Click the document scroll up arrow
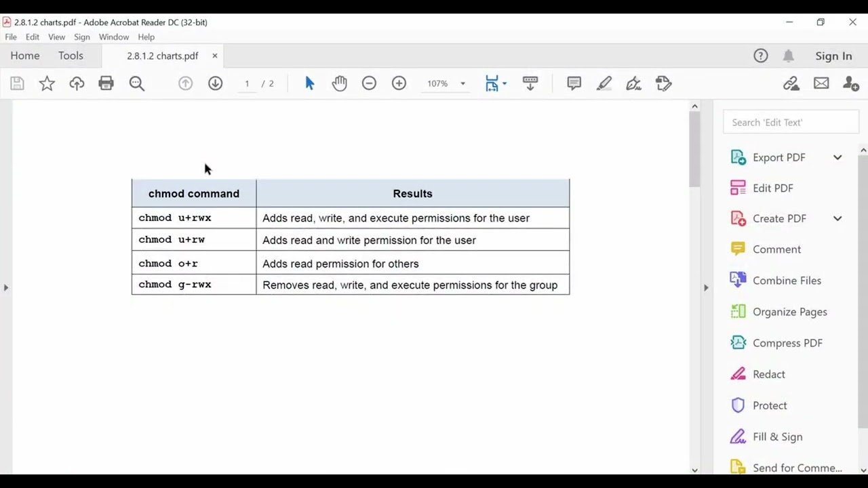868x488 pixels. click(x=694, y=106)
